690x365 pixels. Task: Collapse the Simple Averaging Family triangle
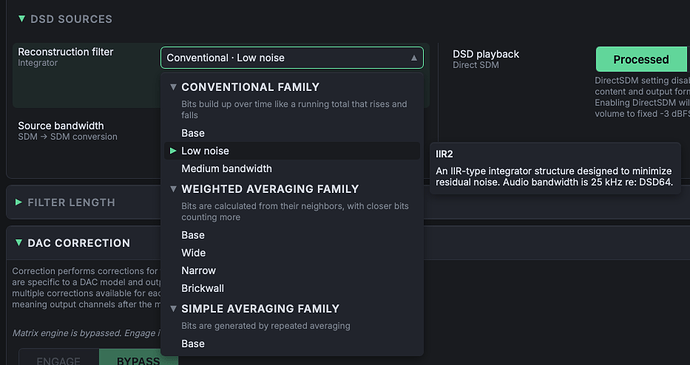coord(173,309)
